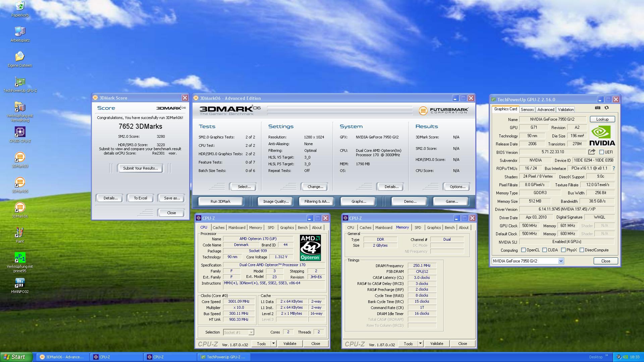
Task: Toggle UEFI checkbox in GPU-Z
Action: (601, 152)
